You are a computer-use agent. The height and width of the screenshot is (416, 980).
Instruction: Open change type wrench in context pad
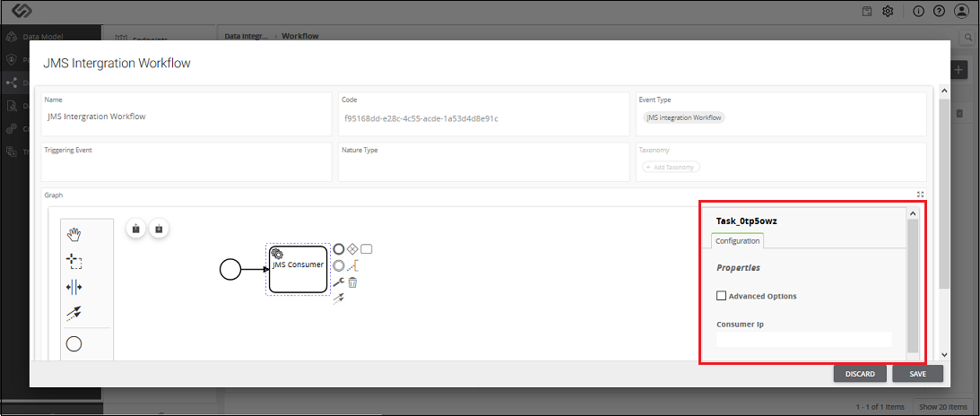coord(339,282)
